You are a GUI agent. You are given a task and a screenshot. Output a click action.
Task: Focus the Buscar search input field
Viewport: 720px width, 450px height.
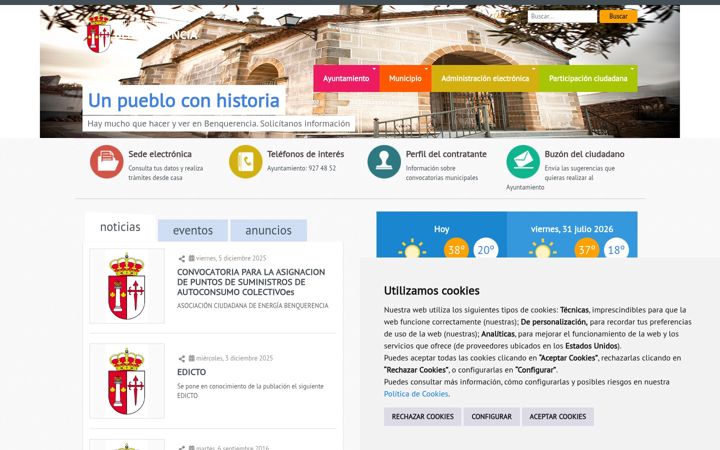tap(562, 16)
